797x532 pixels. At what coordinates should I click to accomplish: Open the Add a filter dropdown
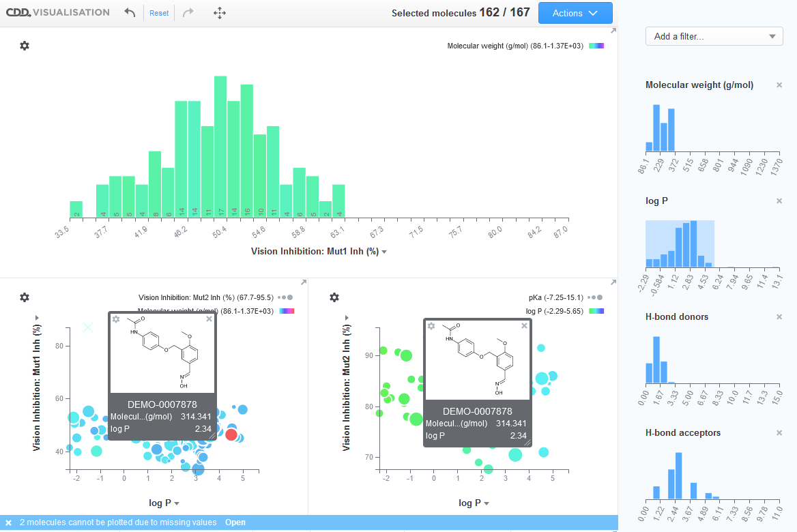coord(714,36)
